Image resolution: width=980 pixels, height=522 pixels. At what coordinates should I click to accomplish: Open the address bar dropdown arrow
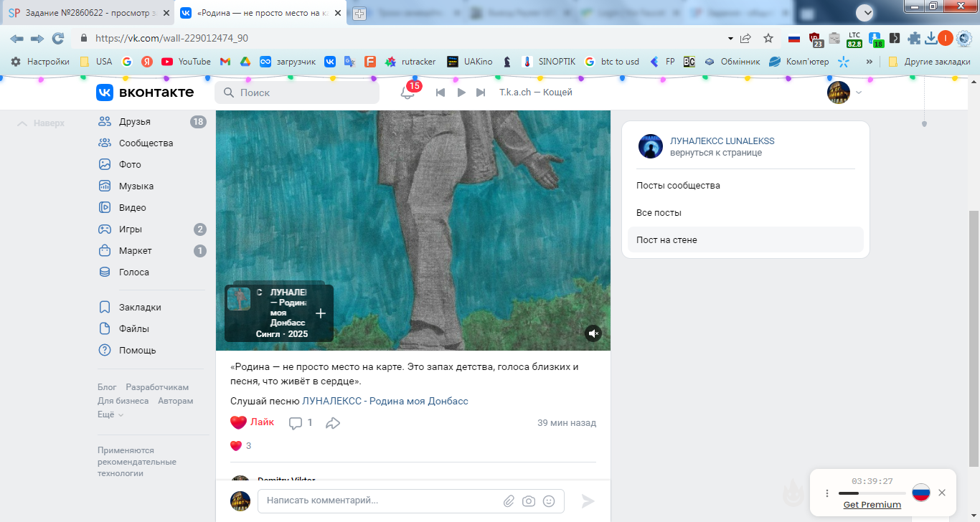pyautogui.click(x=731, y=38)
